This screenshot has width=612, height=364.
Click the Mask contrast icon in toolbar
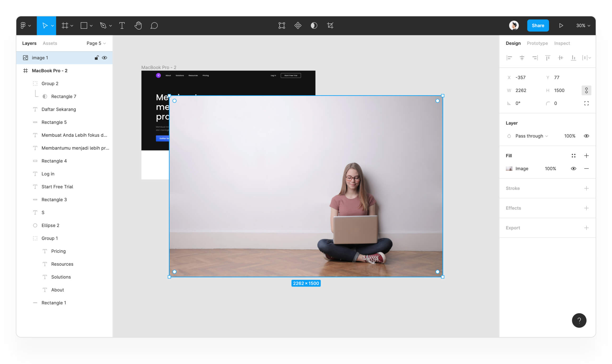[x=314, y=26]
